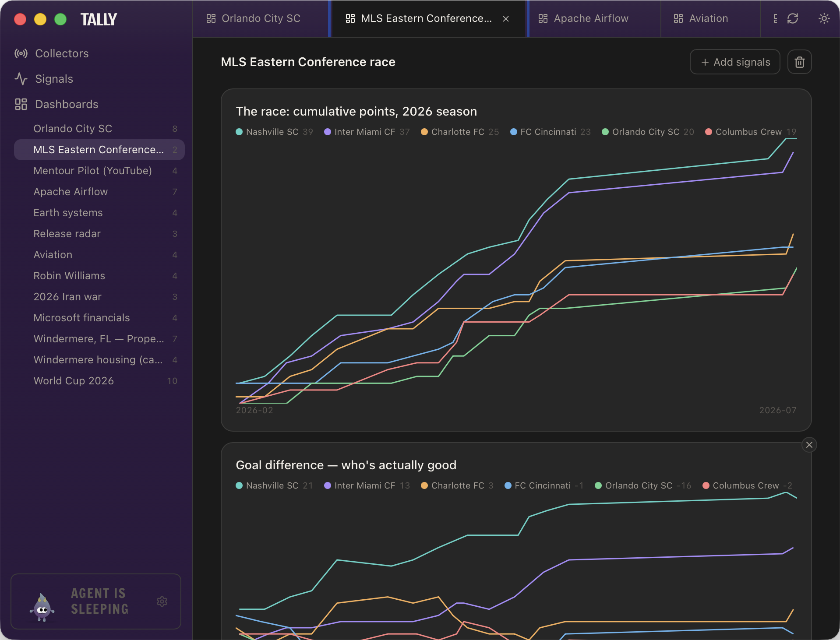This screenshot has width=840, height=640.
Task: Toggle Orlando City SC series in Goal difference chart
Action: pyautogui.click(x=643, y=485)
